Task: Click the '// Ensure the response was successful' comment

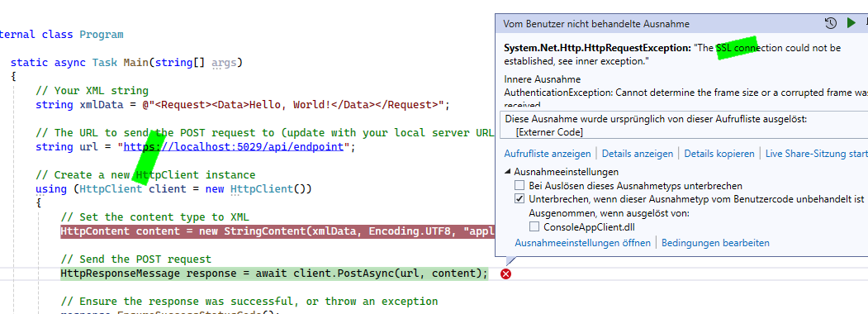Action: (249, 302)
